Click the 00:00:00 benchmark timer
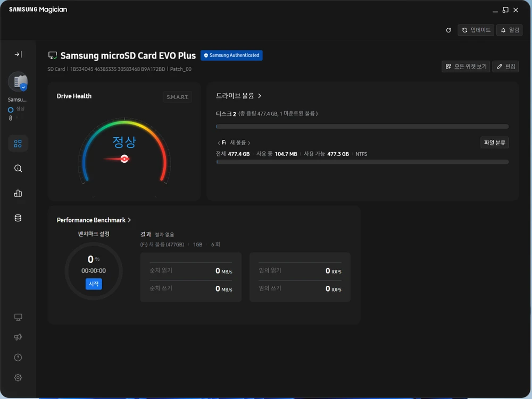This screenshot has width=532, height=399. pyautogui.click(x=94, y=271)
